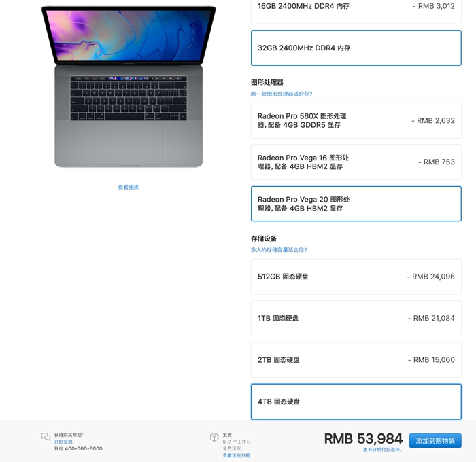Choose Radeon Pro 560X graphics option
This screenshot has height=462, width=476.
click(x=356, y=120)
